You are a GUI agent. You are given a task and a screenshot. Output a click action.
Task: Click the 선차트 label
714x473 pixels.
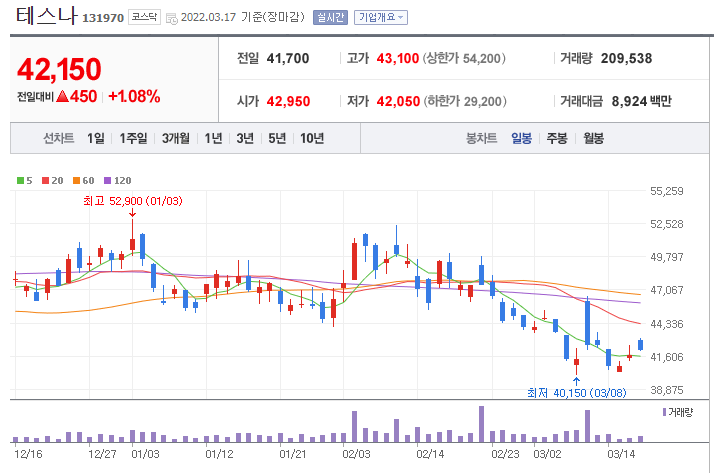(59, 138)
